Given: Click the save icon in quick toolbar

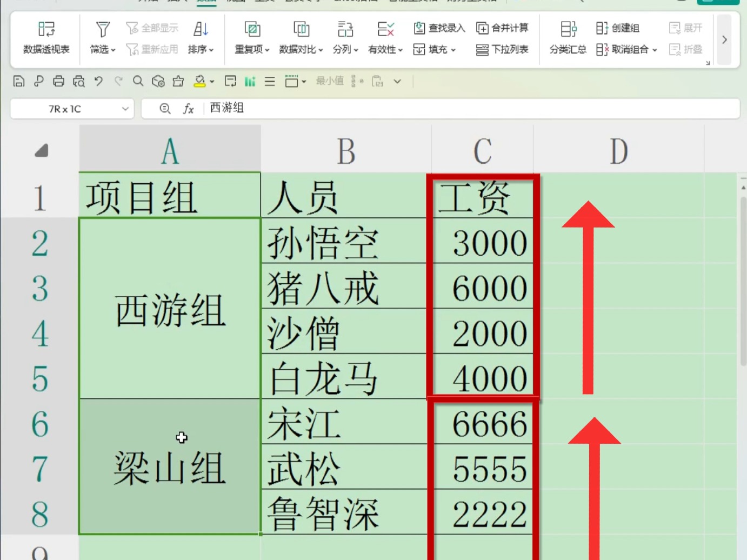Looking at the screenshot, I should (x=19, y=81).
